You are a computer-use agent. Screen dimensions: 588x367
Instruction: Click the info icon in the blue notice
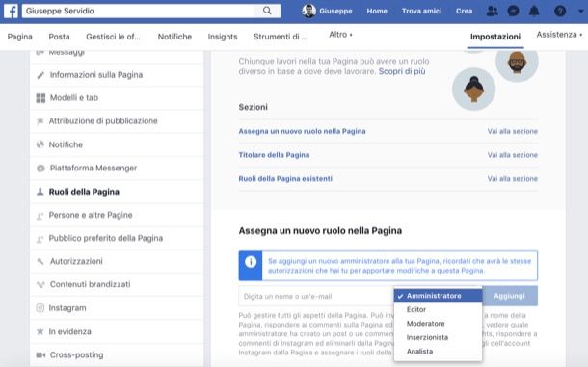pyautogui.click(x=251, y=262)
